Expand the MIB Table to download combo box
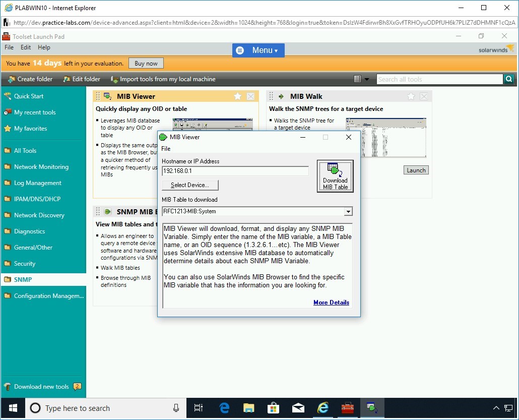This screenshot has height=420, width=519. 348,212
